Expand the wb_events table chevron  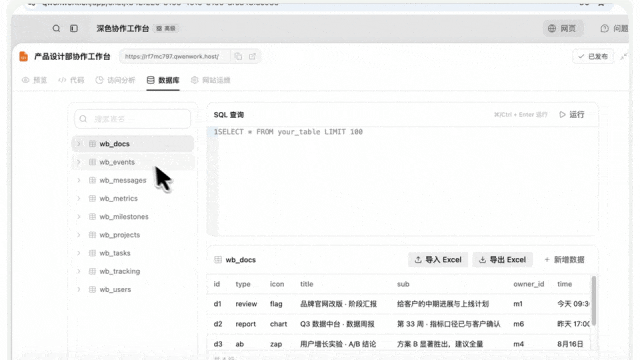click(79, 162)
